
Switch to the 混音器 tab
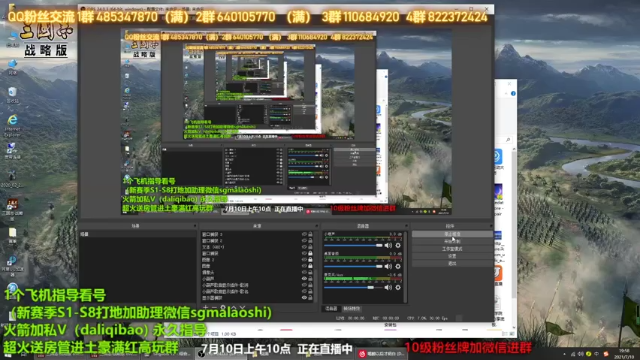331,309
